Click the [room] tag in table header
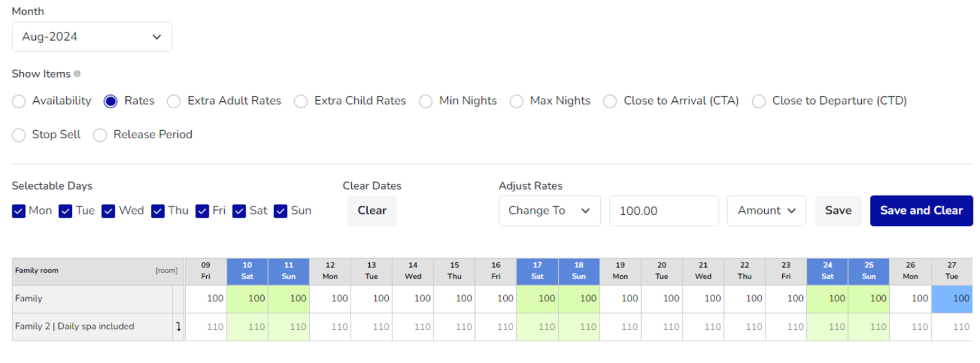This screenshot has height=363, width=980. pyautogui.click(x=167, y=271)
